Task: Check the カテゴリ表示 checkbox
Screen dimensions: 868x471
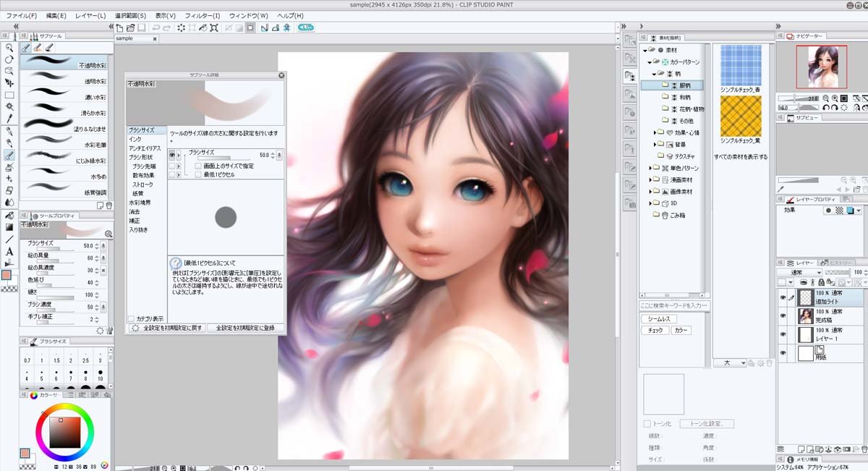Action: 131,318
